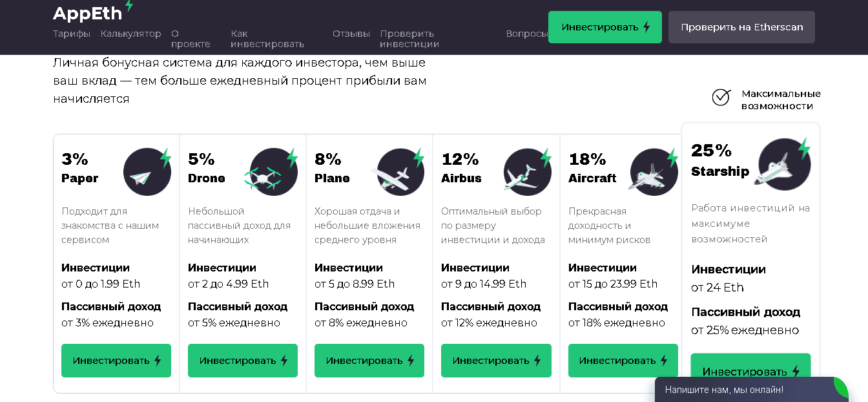Click the Drone plan quadcopter icon
868x402 pixels.
click(272, 173)
